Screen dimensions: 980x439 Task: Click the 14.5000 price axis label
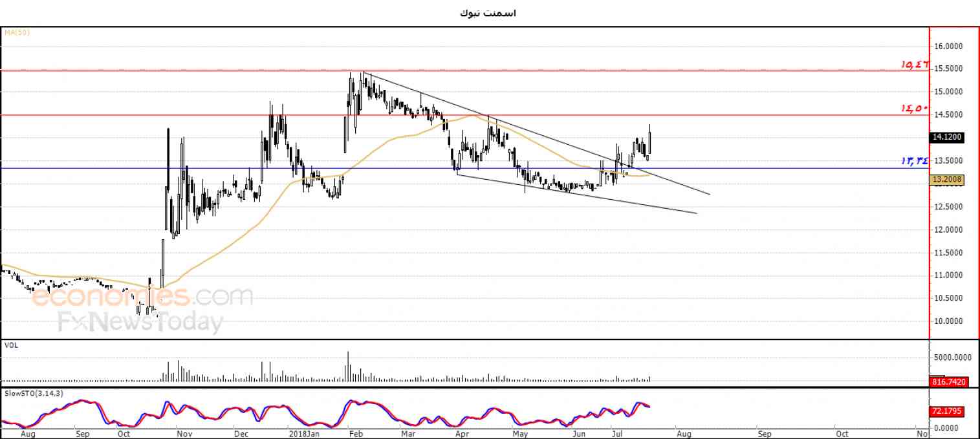948,114
